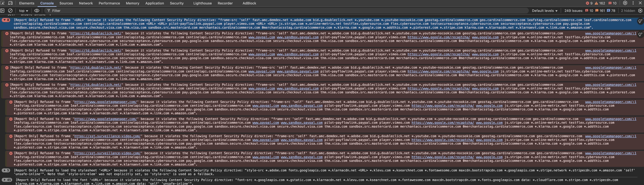Expand the font message group with count 45
The height and width of the screenshot is (185, 644).
click(x=7, y=180)
